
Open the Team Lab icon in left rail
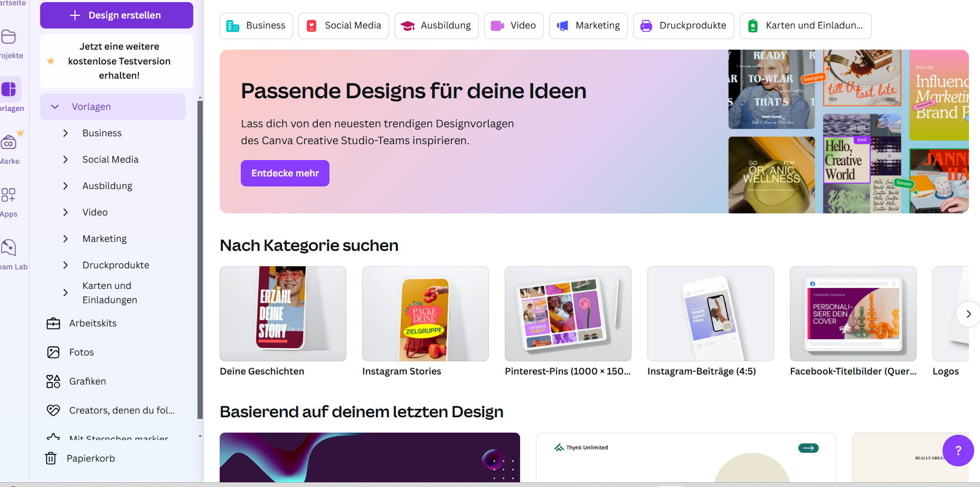click(x=8, y=248)
